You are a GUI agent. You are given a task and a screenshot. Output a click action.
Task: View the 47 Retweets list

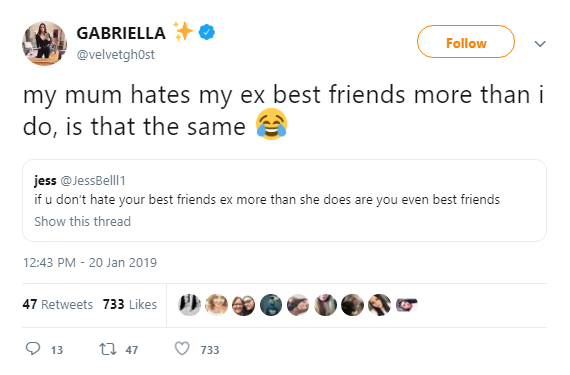pos(57,304)
